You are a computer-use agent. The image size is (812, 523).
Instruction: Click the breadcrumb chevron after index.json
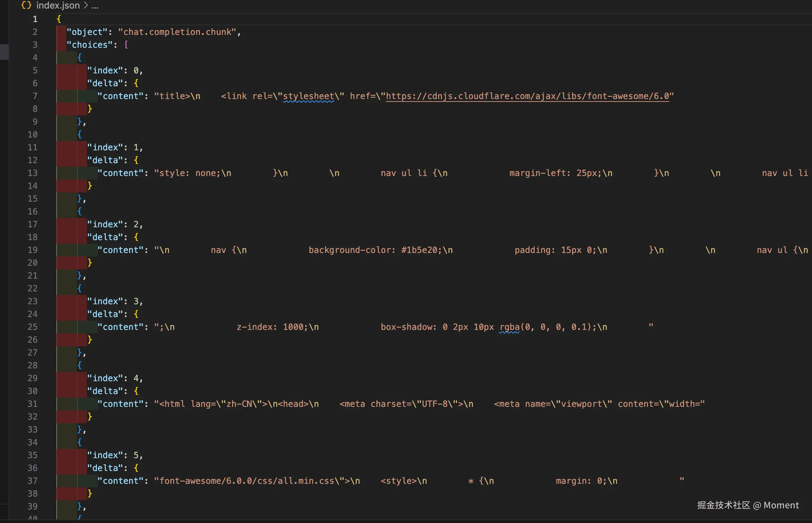click(x=86, y=5)
